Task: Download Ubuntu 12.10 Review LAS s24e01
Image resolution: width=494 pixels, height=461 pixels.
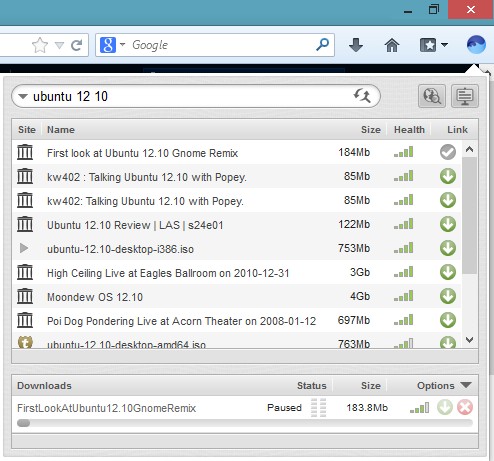Action: coord(448,224)
